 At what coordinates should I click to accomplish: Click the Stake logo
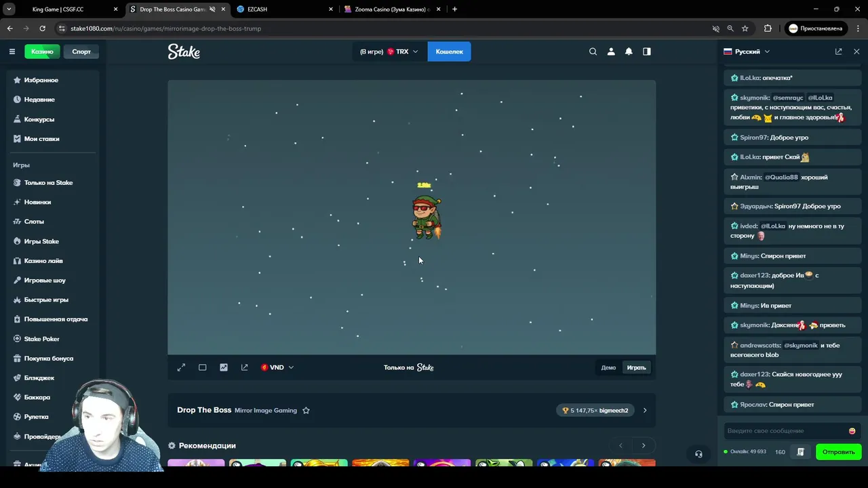pyautogui.click(x=184, y=52)
